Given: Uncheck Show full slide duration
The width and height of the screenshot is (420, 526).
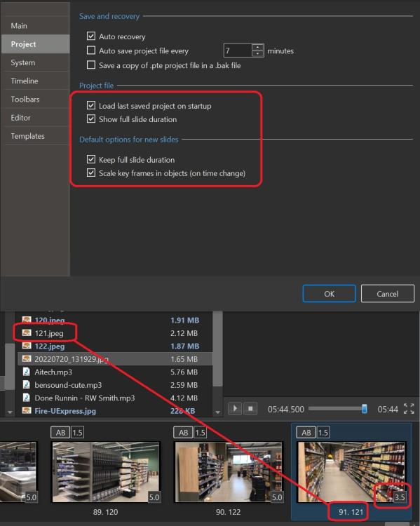Looking at the screenshot, I should pyautogui.click(x=91, y=119).
